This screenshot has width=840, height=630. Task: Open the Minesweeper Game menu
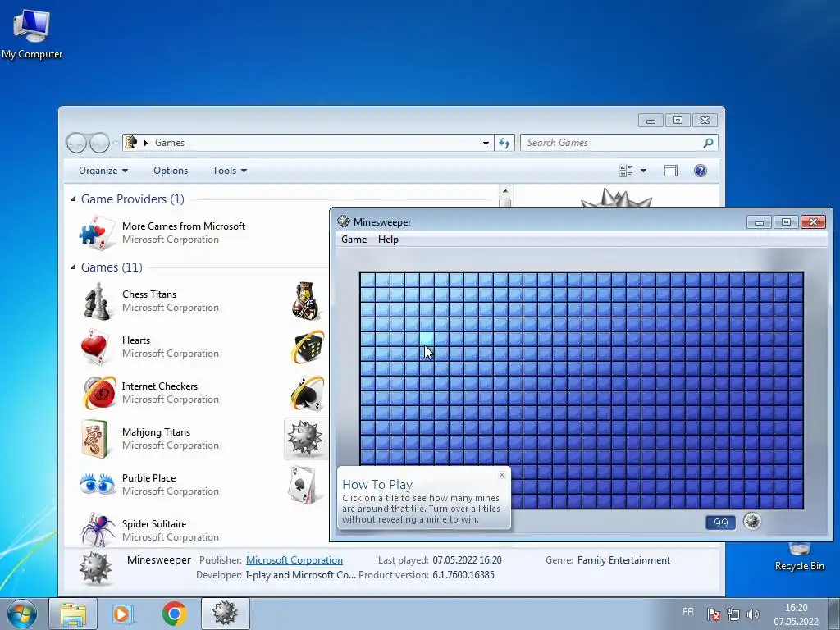[x=354, y=240]
